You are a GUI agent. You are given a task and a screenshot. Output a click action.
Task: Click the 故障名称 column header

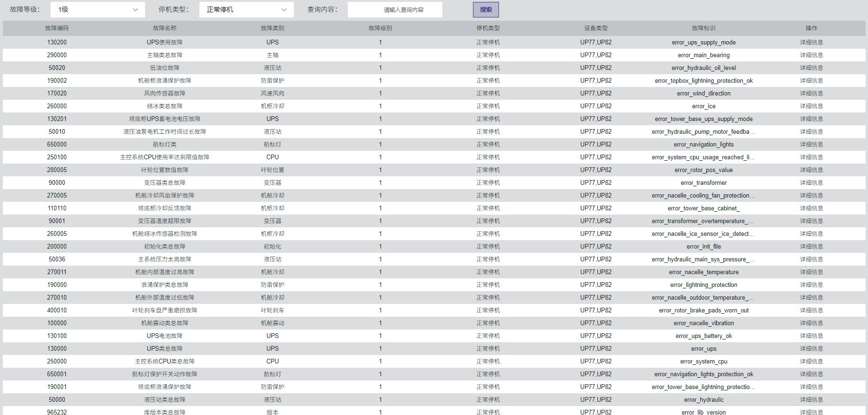[x=164, y=28]
